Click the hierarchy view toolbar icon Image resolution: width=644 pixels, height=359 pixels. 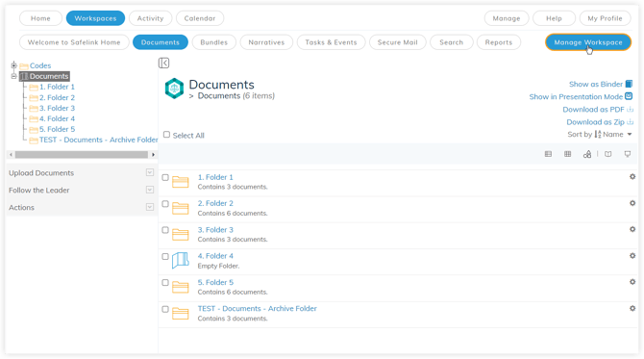pos(587,154)
